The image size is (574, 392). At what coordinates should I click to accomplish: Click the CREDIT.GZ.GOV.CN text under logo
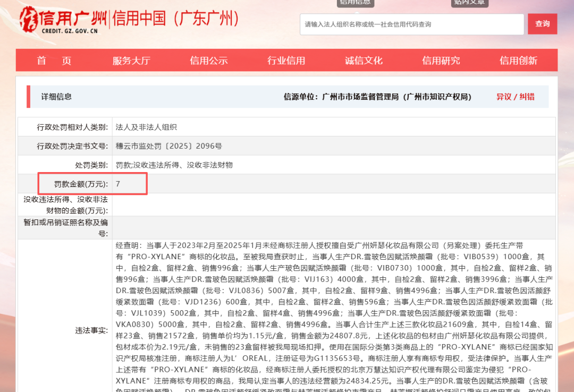pyautogui.click(x=70, y=31)
